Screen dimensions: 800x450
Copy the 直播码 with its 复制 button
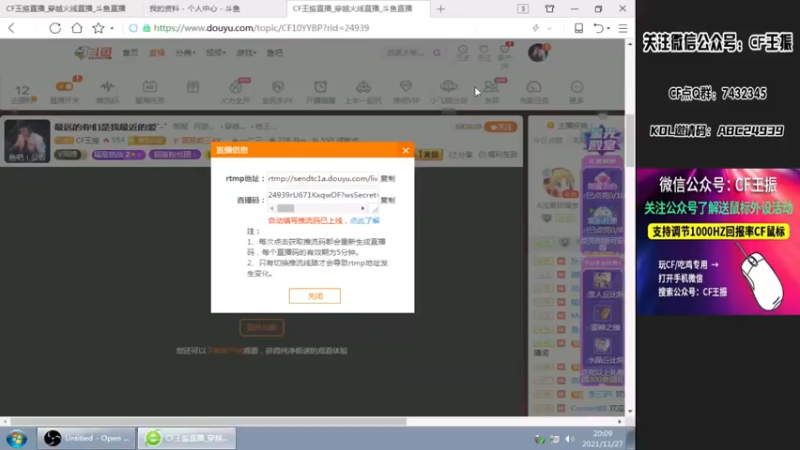(x=388, y=200)
